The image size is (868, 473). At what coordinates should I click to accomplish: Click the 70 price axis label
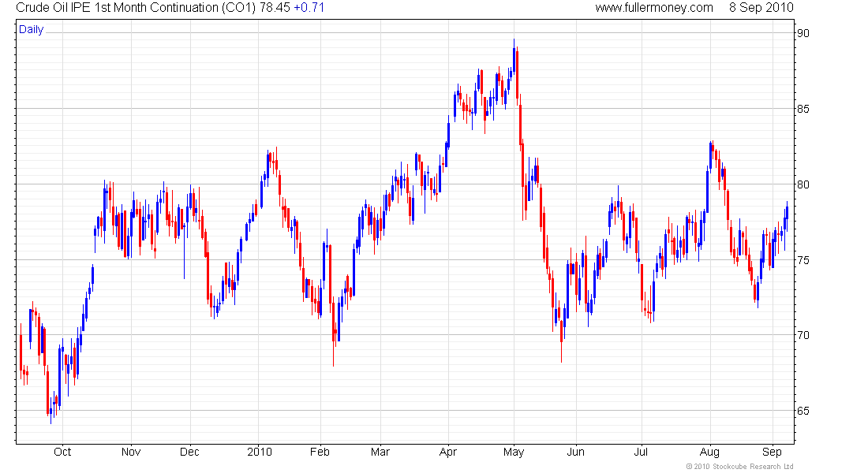(x=803, y=335)
